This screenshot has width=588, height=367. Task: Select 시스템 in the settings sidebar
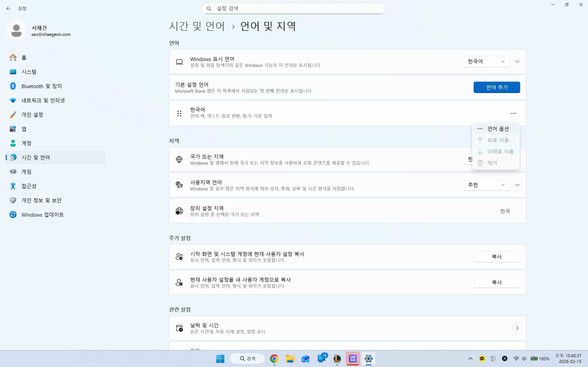[29, 72]
